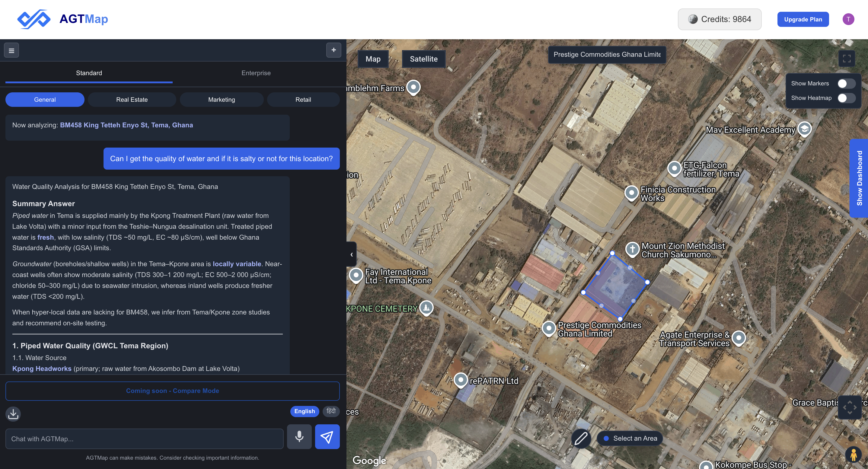Collapse the chat sidebar with the chevron
The height and width of the screenshot is (469, 868).
[x=351, y=254]
